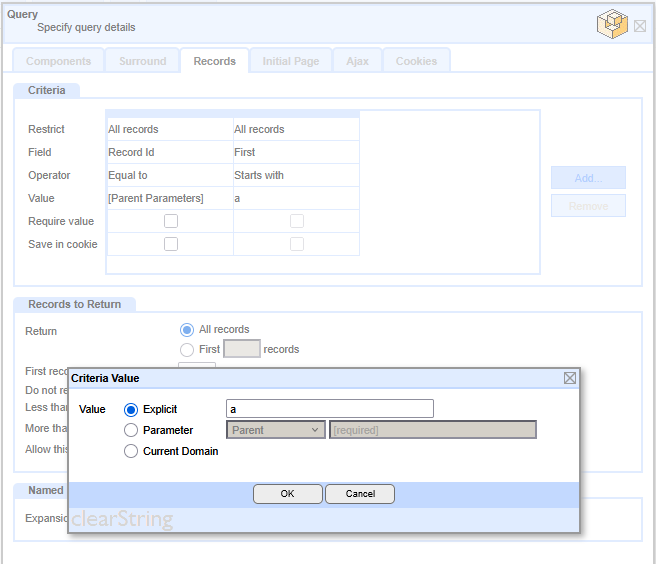Select the Parameter radio option
656x564 pixels.
[131, 430]
